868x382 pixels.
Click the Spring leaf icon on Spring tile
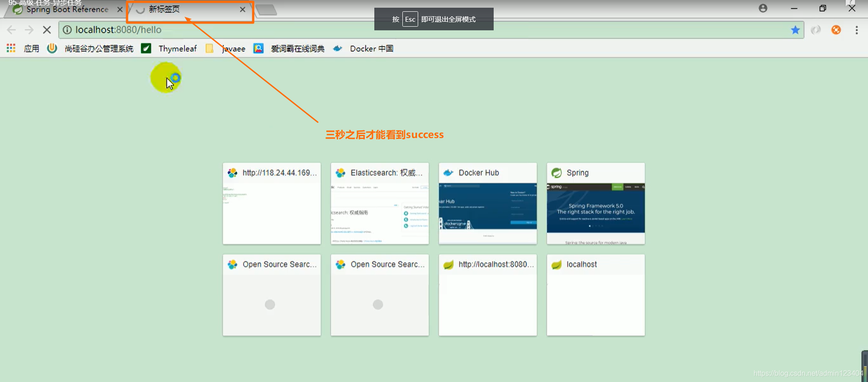tap(557, 173)
